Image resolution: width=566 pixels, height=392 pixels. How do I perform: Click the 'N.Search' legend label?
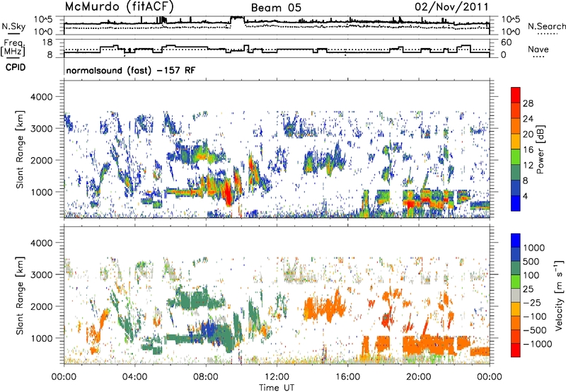(x=547, y=26)
